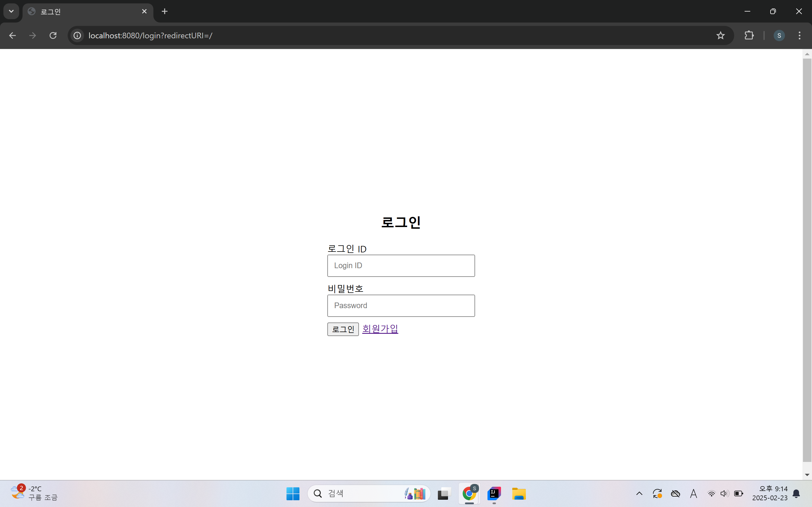
Task: Bookmark this page with star icon
Action: point(720,35)
